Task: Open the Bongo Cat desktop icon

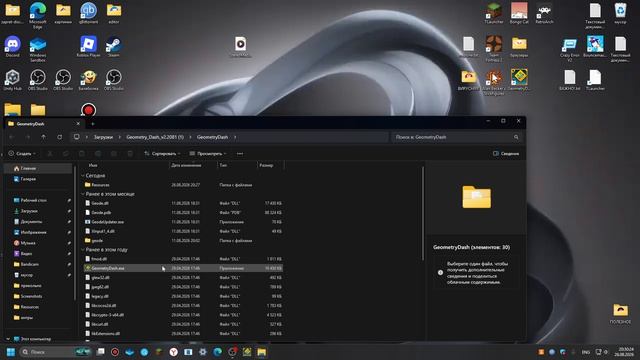Action: tap(519, 13)
